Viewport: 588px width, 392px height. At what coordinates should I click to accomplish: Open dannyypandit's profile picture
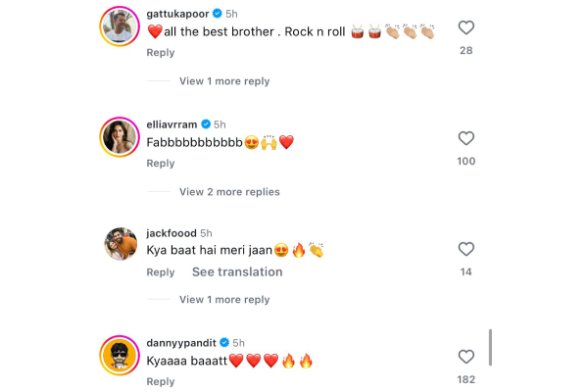(121, 354)
